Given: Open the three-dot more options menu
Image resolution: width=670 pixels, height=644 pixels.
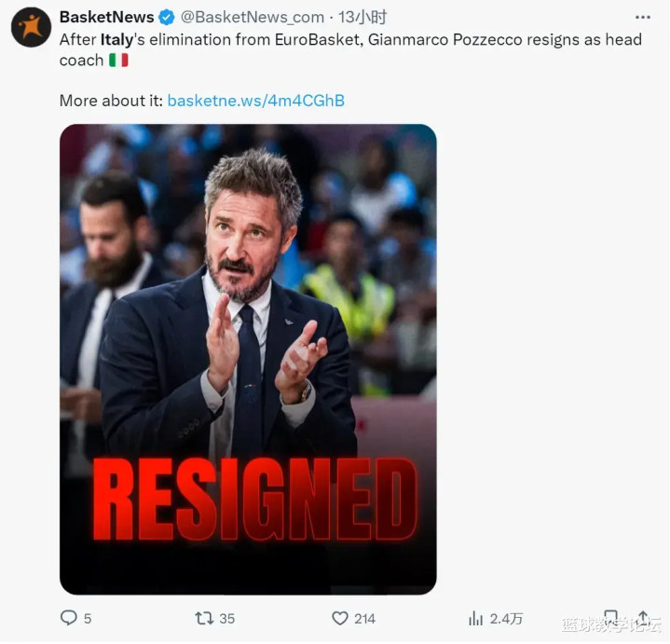Looking at the screenshot, I should (x=643, y=18).
